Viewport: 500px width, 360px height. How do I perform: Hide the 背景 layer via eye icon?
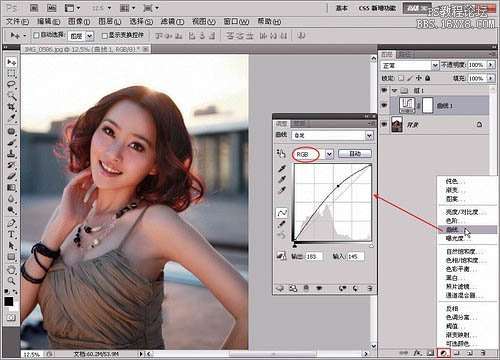384,124
